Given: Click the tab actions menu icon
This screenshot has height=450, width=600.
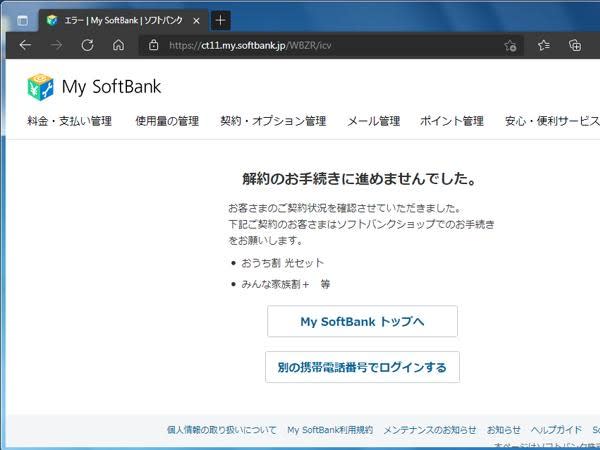Looking at the screenshot, I should point(22,20).
